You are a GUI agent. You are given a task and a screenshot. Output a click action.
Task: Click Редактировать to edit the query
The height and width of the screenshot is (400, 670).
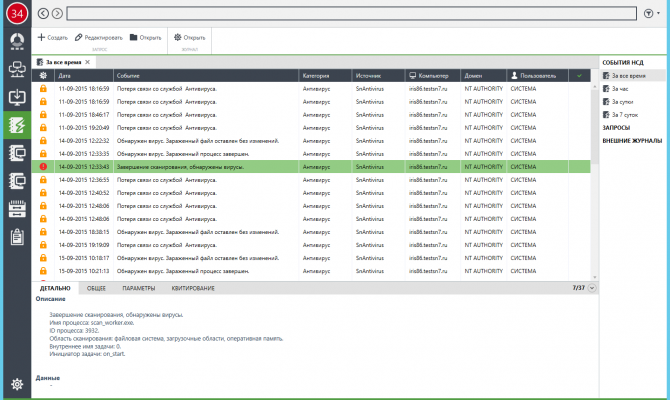[99, 38]
